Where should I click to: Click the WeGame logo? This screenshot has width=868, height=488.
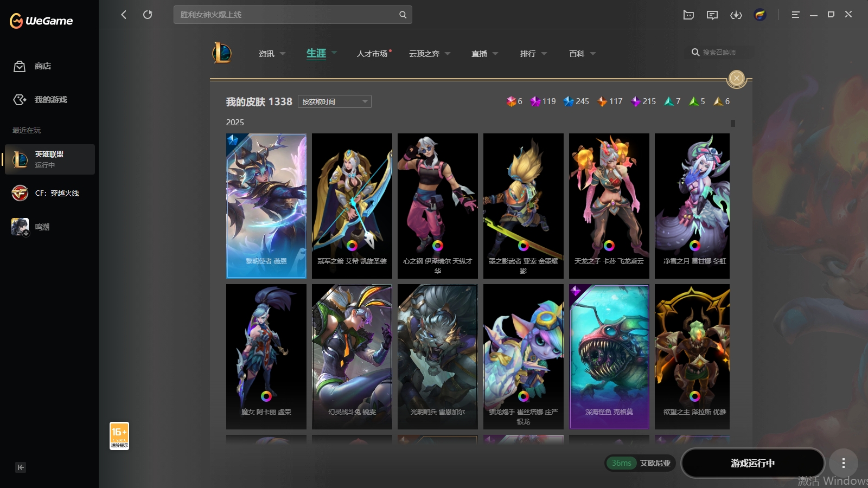(41, 21)
